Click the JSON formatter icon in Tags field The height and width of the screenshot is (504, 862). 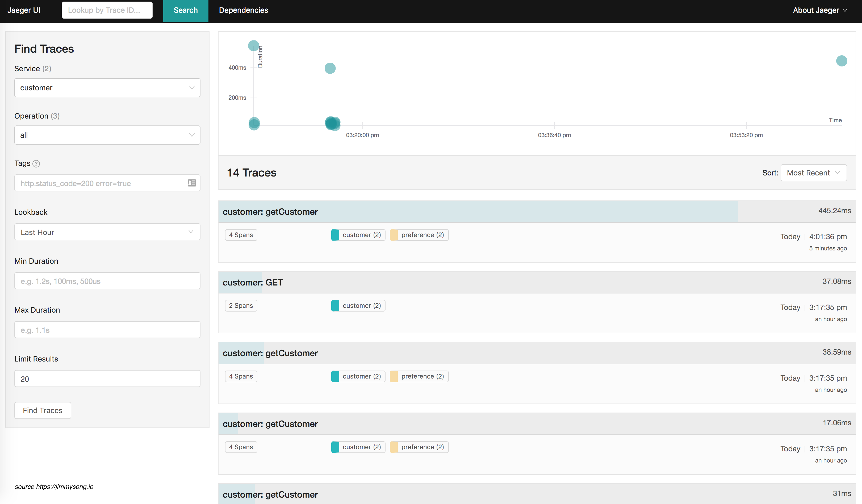(193, 183)
